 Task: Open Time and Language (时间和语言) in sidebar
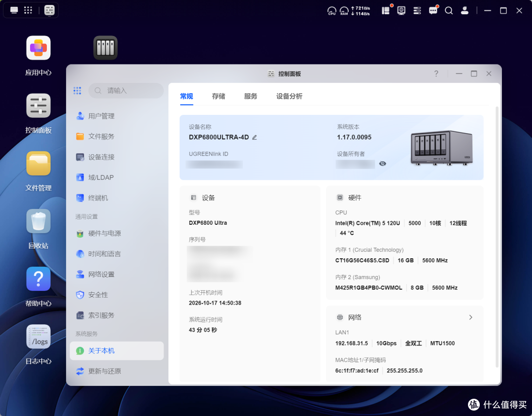(117, 254)
